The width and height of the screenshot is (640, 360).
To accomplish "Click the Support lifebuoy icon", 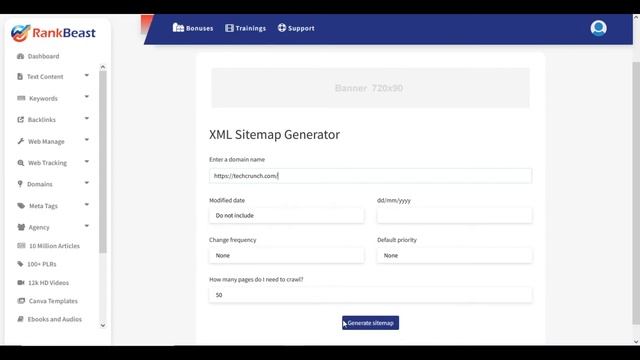I will coord(282,28).
